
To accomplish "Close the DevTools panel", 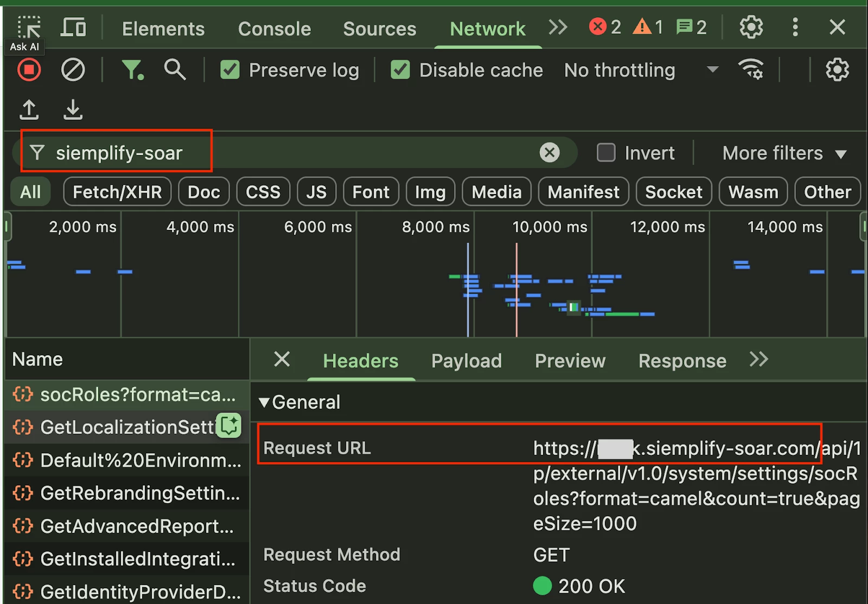I will (837, 27).
